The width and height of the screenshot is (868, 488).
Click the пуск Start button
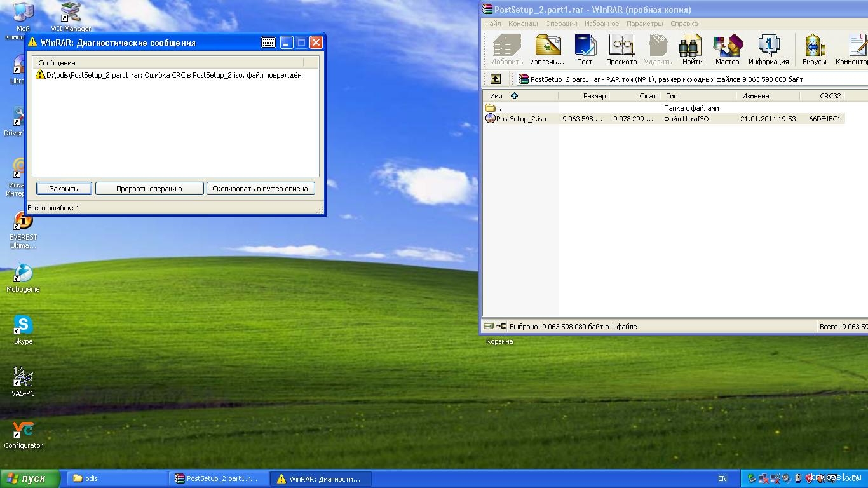pyautogui.click(x=30, y=478)
